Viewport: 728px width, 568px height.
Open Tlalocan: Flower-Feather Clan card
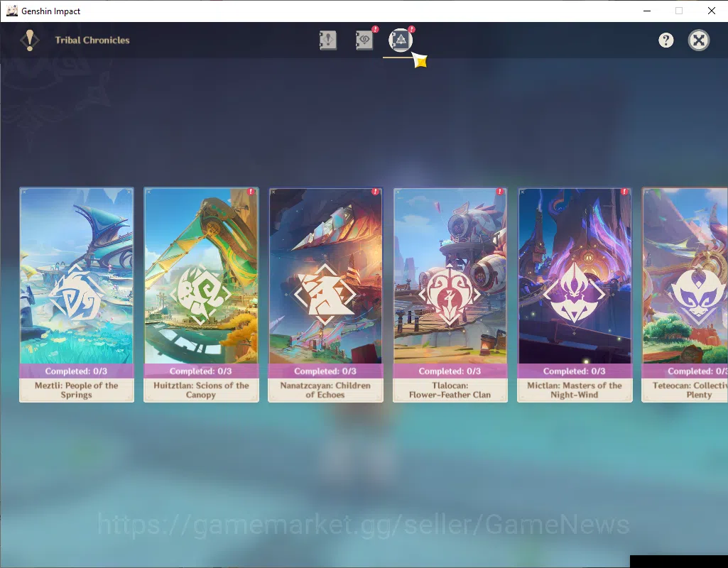click(450, 295)
